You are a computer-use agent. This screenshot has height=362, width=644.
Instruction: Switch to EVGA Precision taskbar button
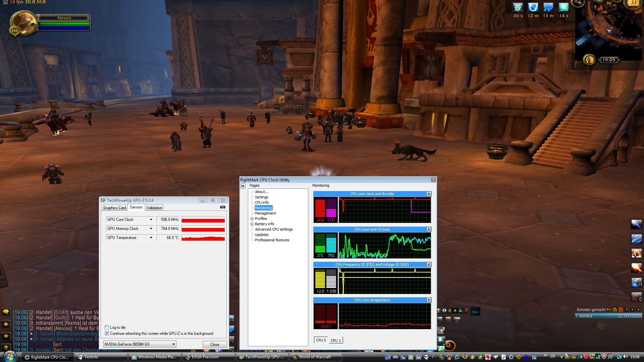209,357
